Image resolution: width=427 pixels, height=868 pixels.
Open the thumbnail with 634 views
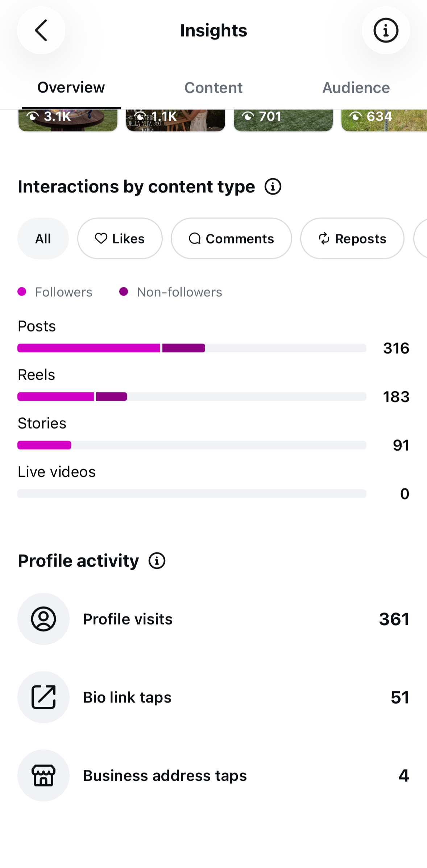pos(384,120)
